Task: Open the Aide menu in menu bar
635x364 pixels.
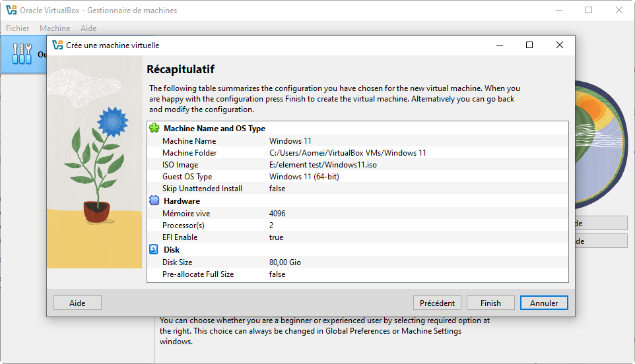Action: point(88,28)
